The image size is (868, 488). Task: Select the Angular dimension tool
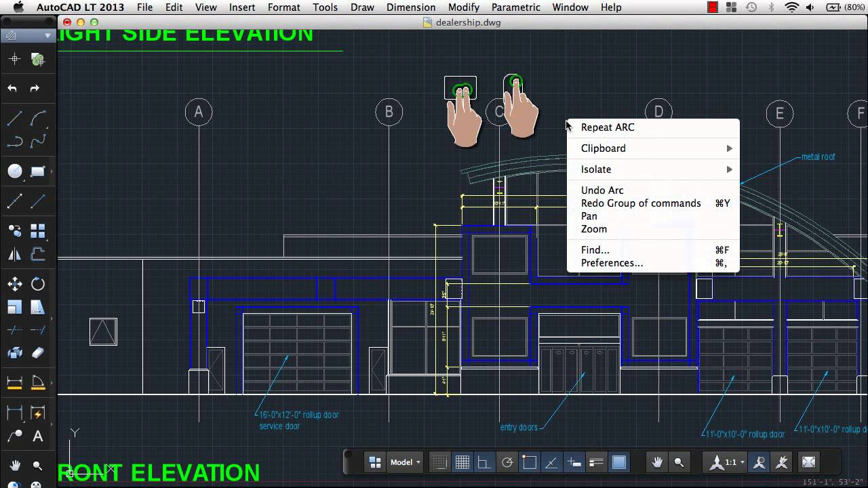coord(38,382)
